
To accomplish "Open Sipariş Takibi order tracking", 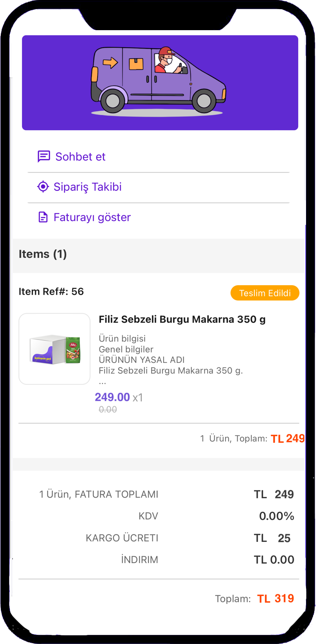I will (88, 187).
